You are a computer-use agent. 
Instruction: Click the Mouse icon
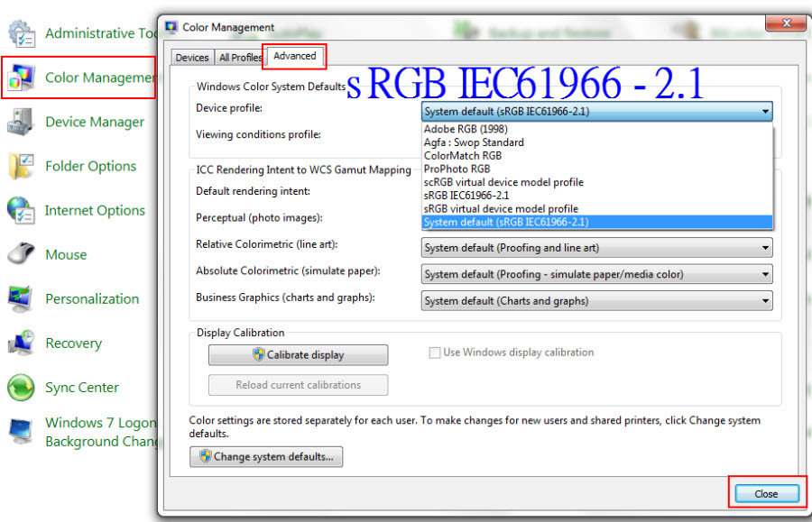22,254
